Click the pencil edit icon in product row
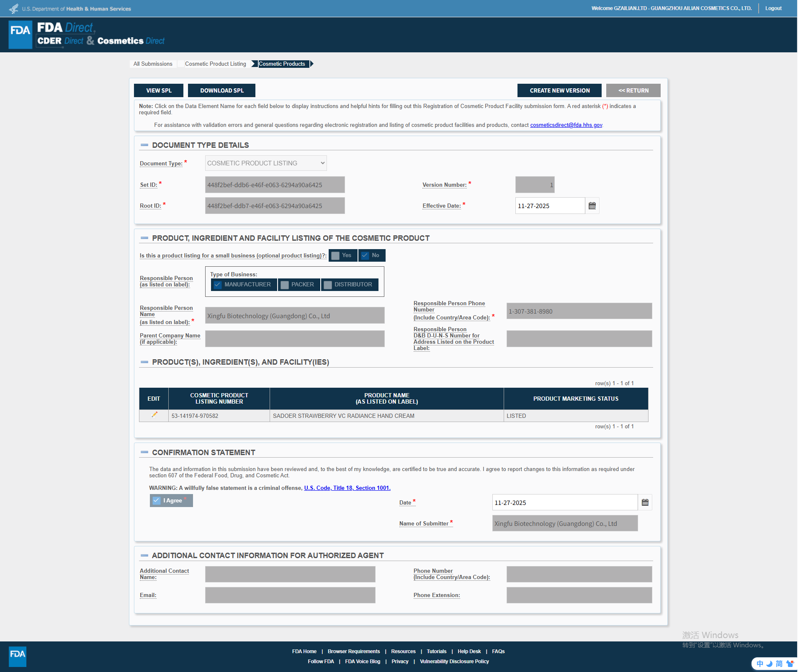This screenshot has height=672, width=798. [x=154, y=415]
